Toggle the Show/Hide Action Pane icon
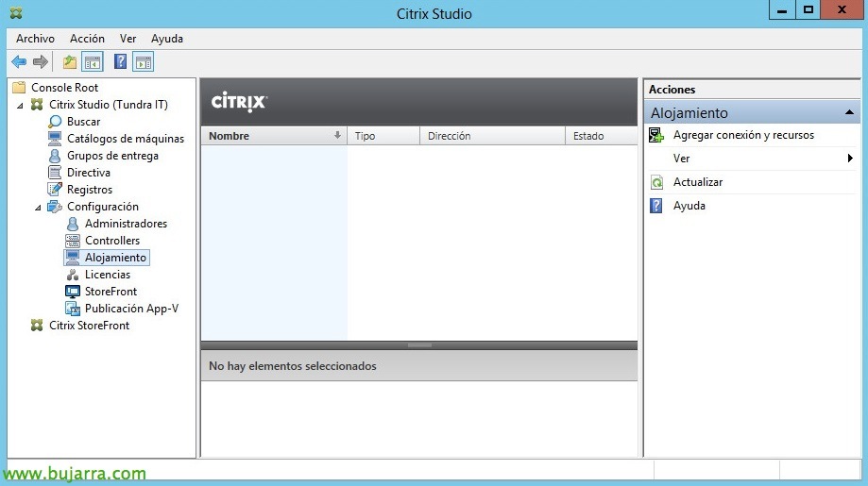This screenshot has width=868, height=486. tap(144, 62)
